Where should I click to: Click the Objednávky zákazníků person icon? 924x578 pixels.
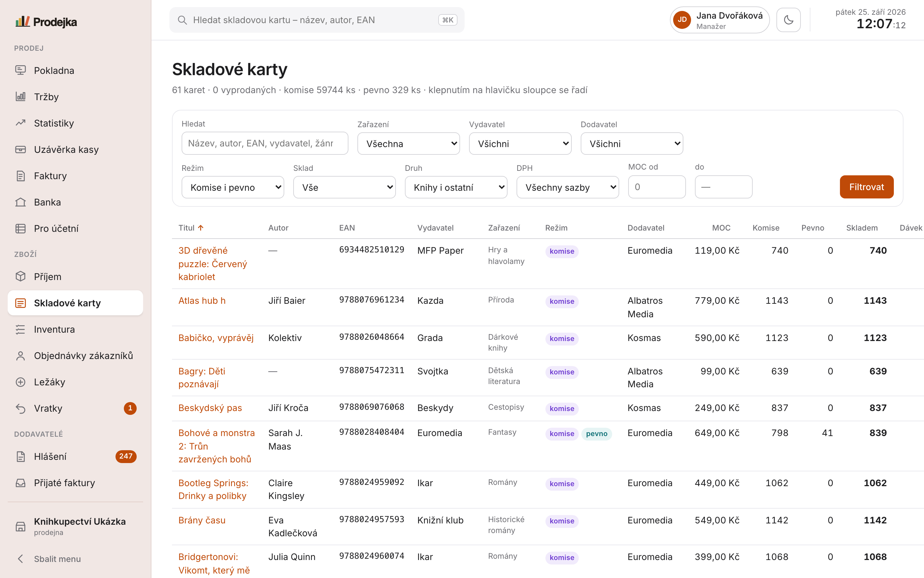21,356
